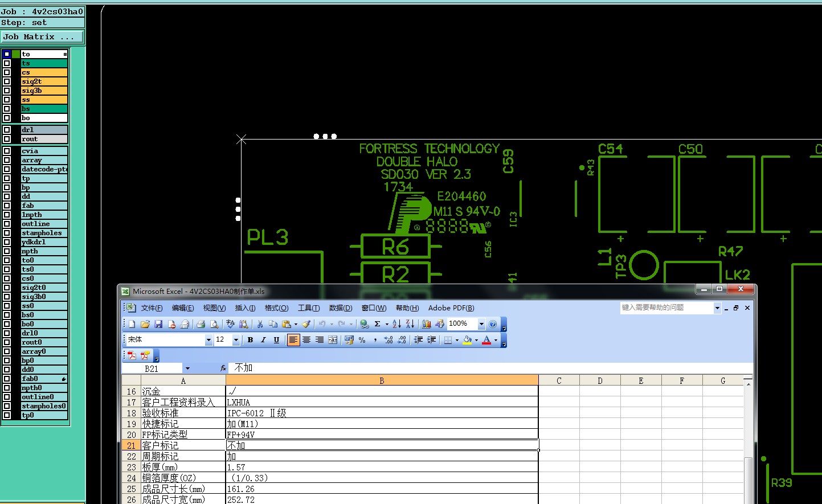Click the Copy icon in Excel toolbar

tap(273, 324)
